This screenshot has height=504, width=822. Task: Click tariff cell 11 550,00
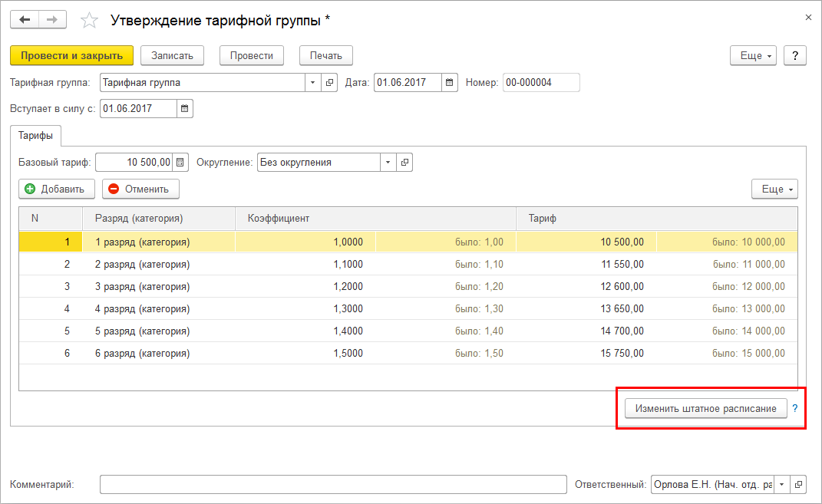coord(586,264)
